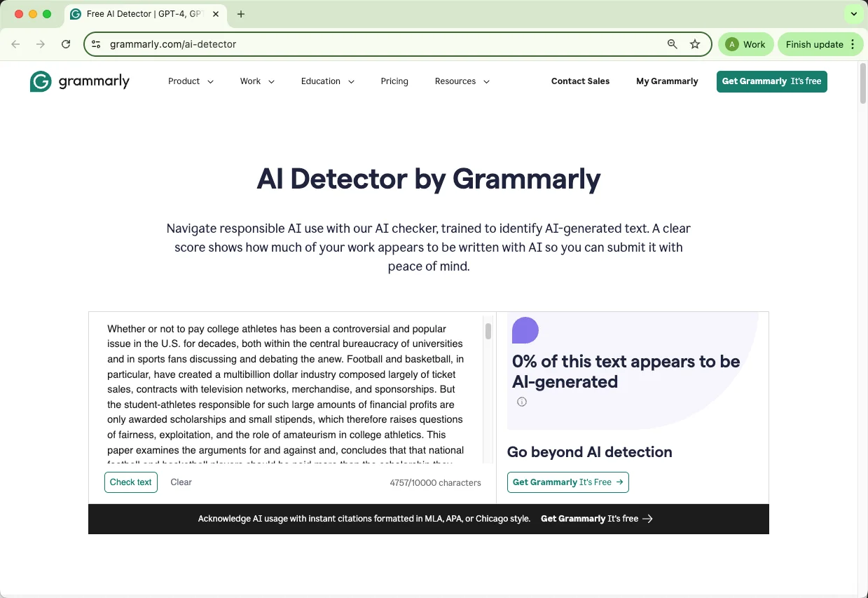Click the arrow icon in the black banner

tap(647, 519)
